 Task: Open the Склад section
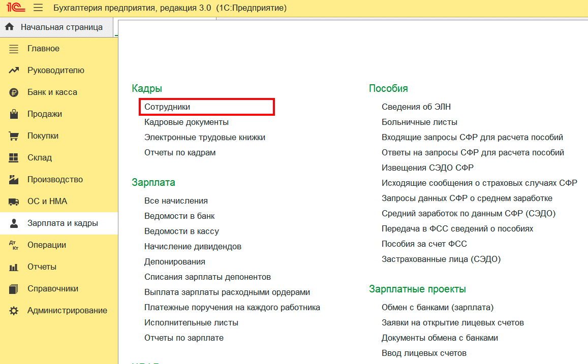[40, 158]
